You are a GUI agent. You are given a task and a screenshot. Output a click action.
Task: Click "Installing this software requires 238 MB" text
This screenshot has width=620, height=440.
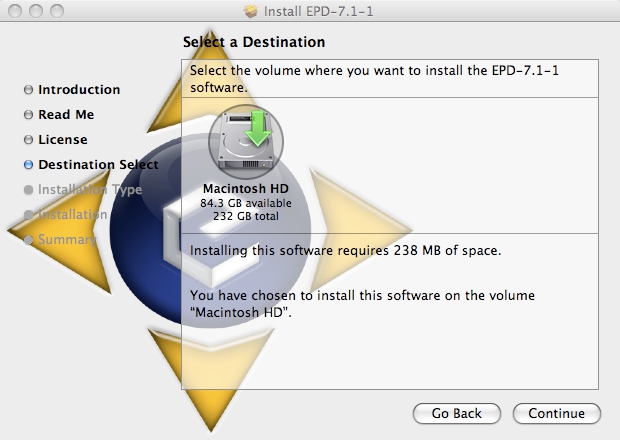point(315,250)
